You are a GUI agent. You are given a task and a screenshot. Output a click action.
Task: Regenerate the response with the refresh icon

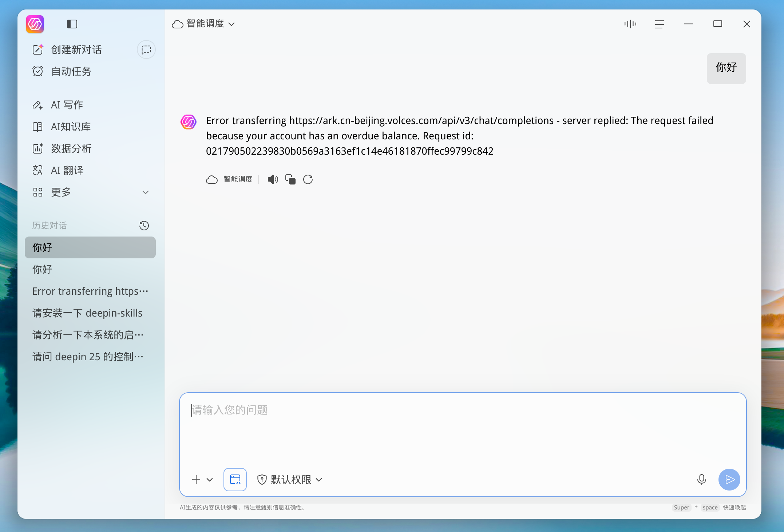point(308,179)
